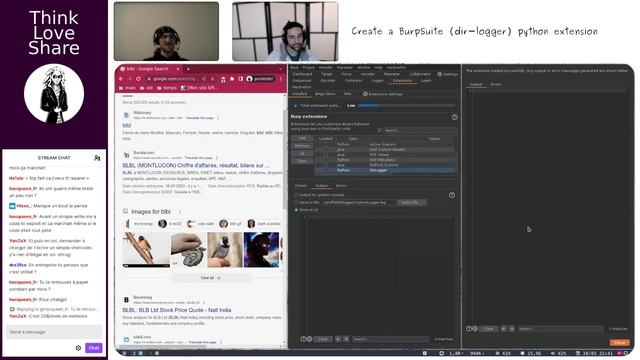This screenshot has width=640, height=360.
Task: Open options beside 'Images for bibi'
Action: 180,211
